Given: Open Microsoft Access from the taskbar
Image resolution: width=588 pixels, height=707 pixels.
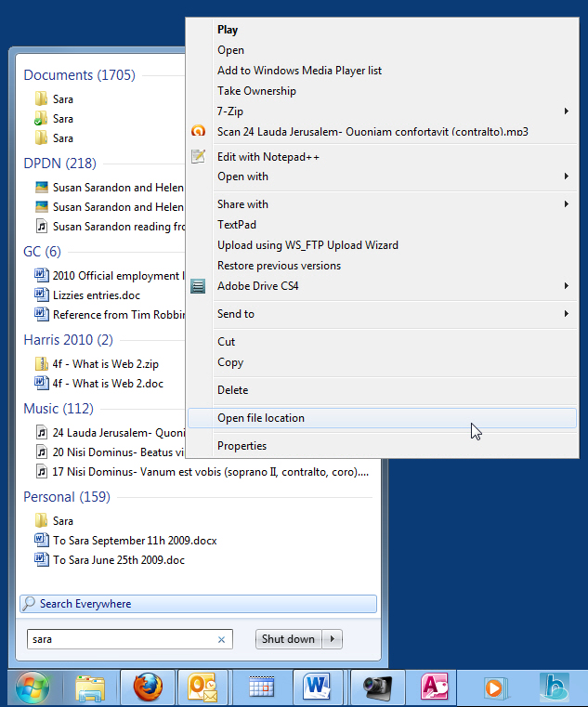Looking at the screenshot, I should point(435,687).
